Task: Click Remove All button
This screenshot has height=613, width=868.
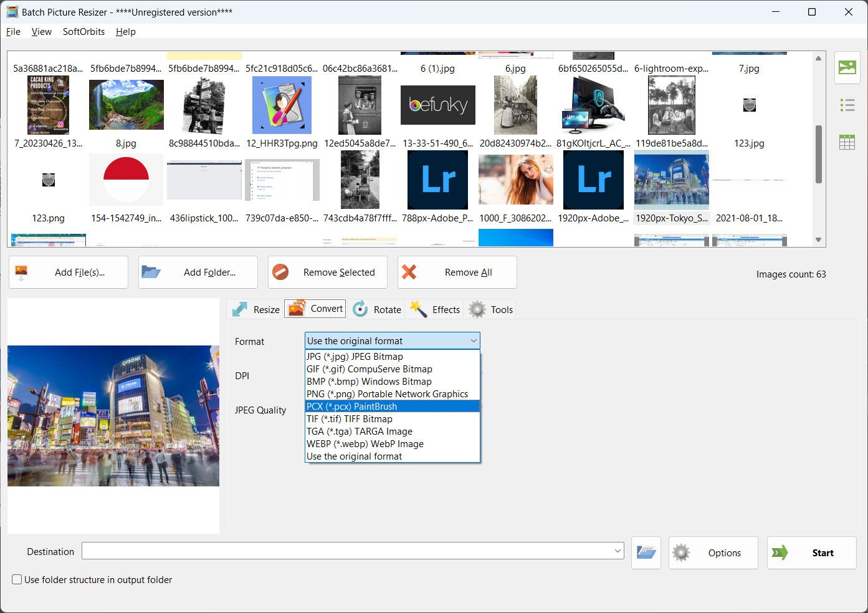Action: pyautogui.click(x=457, y=273)
